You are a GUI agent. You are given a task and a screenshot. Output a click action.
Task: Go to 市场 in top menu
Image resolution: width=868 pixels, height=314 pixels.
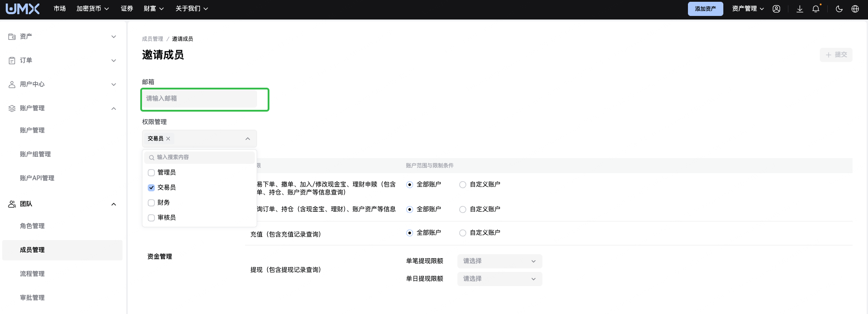click(x=60, y=9)
